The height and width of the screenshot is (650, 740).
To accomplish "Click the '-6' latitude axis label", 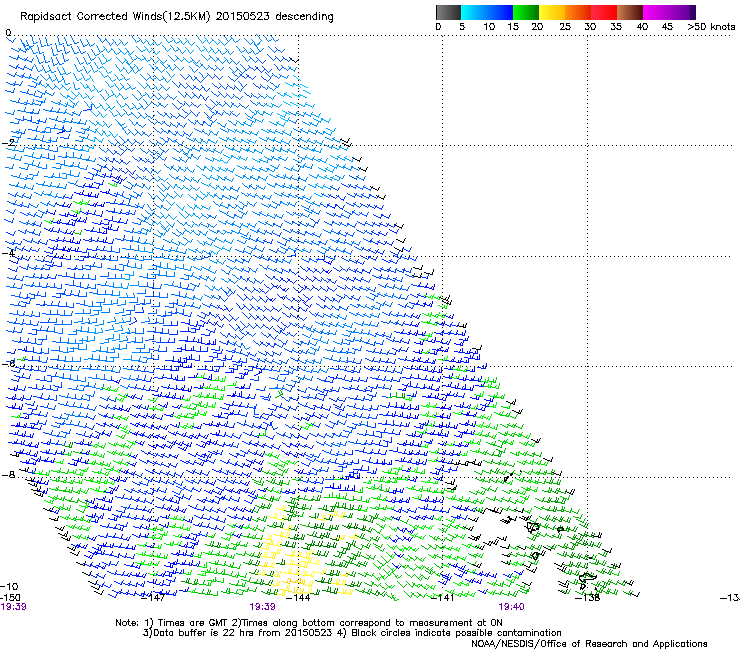I will click(x=8, y=363).
